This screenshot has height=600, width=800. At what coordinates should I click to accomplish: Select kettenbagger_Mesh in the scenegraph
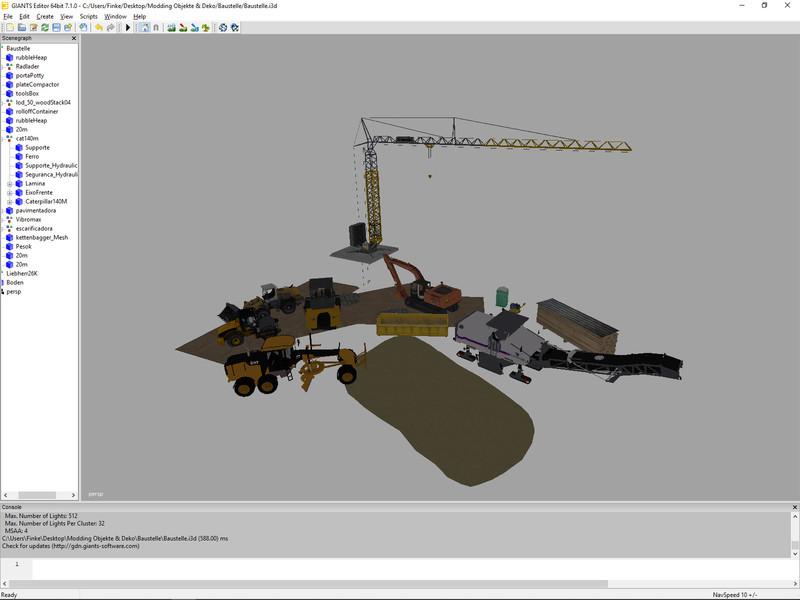coord(42,237)
